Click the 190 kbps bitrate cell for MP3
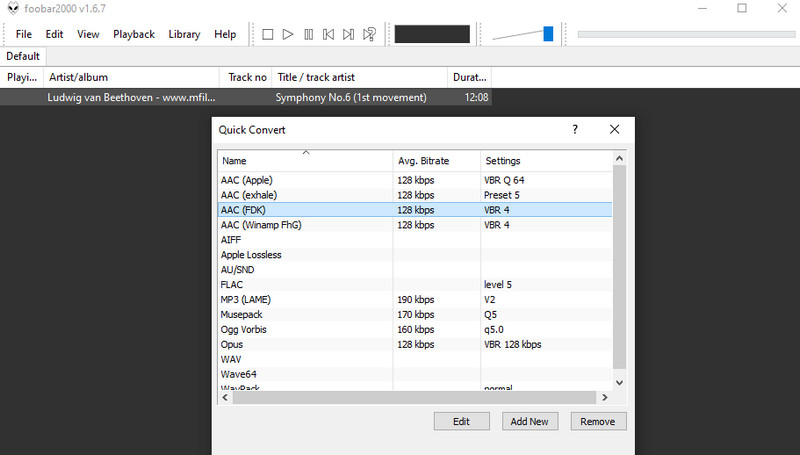 pyautogui.click(x=416, y=299)
